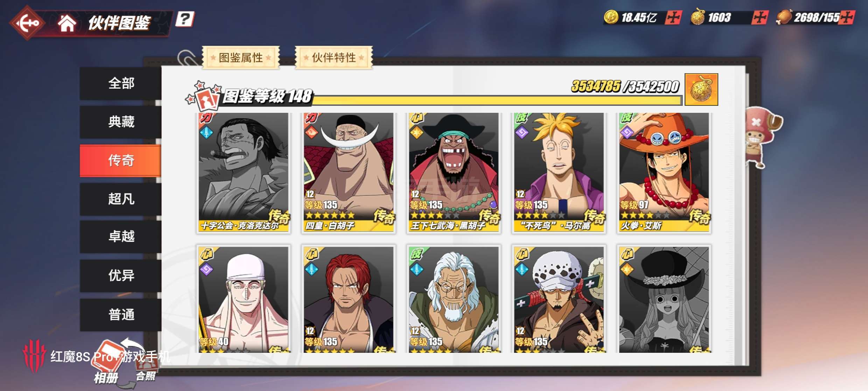Open the 伙伴特性 button
Viewport: 868px width, 391px height.
coord(334,57)
